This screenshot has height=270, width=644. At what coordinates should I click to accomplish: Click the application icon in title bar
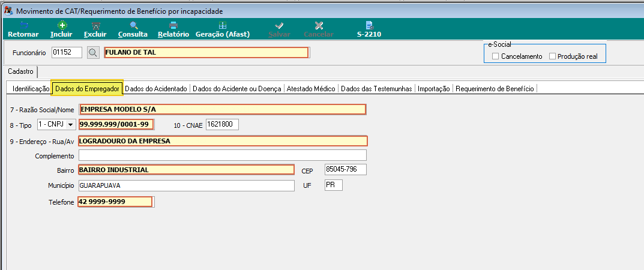click(7, 11)
